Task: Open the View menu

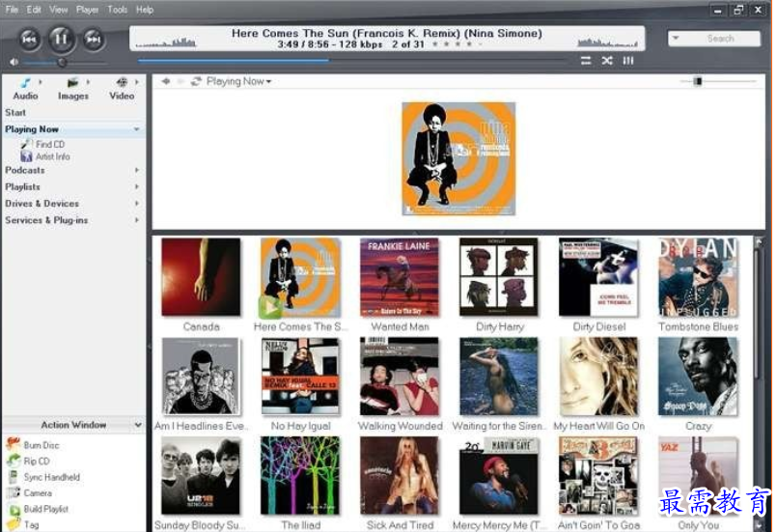Action: 59,10
